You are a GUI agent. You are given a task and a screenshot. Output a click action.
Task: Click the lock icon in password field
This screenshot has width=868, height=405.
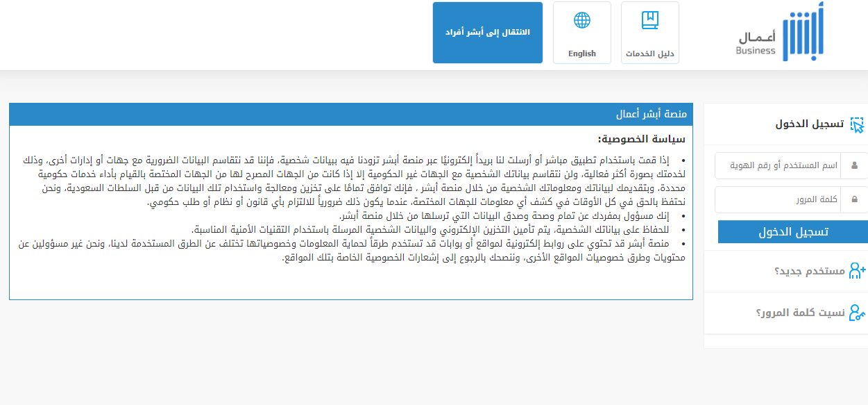click(x=854, y=199)
